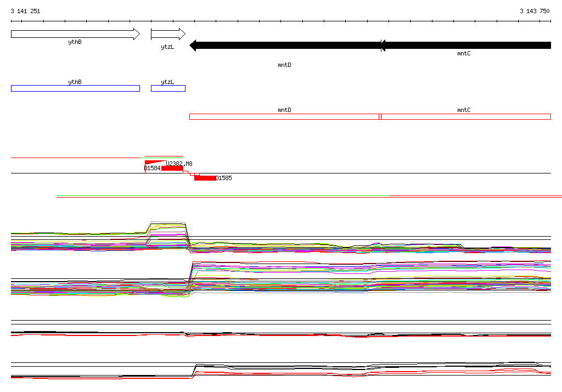This screenshot has width=562, height=392.
Task: Click the red block next to D1584
Action: (172, 169)
